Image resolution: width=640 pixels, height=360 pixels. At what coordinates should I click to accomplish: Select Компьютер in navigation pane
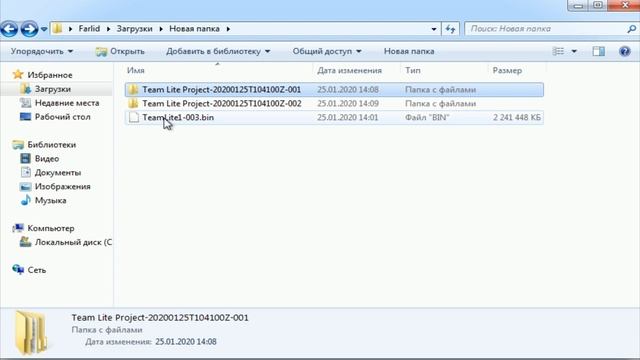click(x=51, y=228)
